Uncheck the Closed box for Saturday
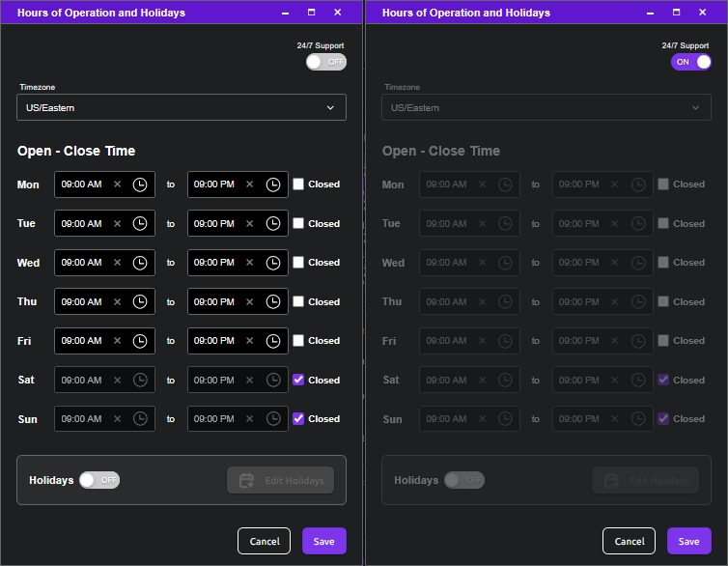Image resolution: width=728 pixels, height=566 pixels. click(x=298, y=380)
